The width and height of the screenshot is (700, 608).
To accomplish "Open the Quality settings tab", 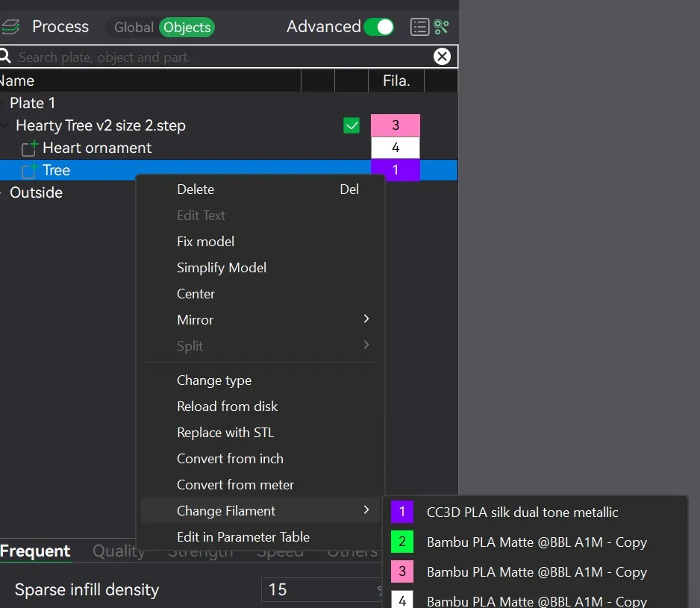I will point(119,551).
